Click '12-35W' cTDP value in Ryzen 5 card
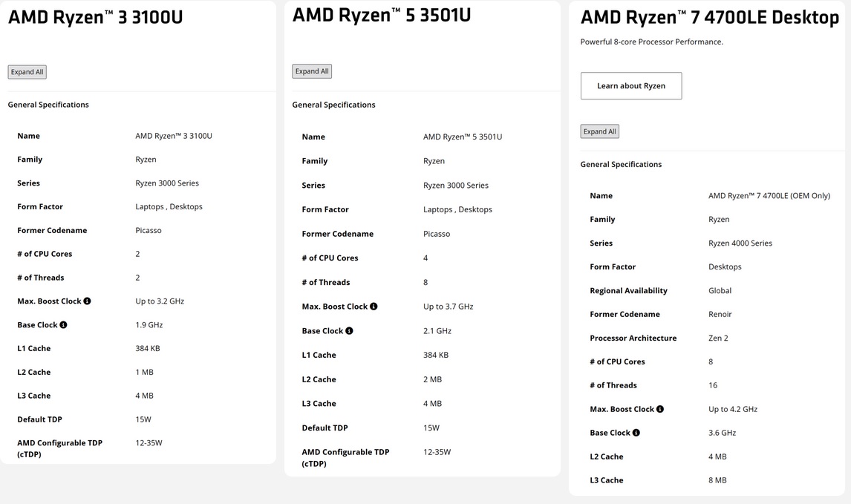This screenshot has height=504, width=851. click(x=437, y=452)
